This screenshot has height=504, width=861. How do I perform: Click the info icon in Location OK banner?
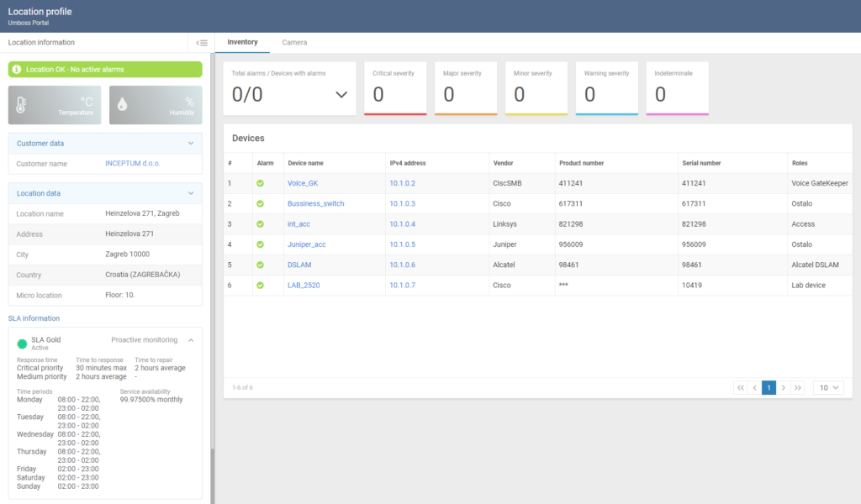pyautogui.click(x=17, y=70)
